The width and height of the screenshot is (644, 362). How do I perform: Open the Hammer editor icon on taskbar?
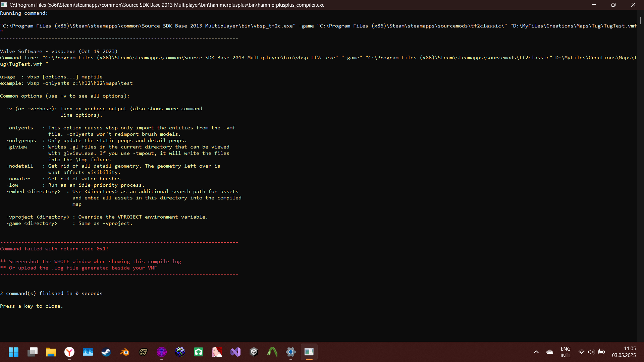click(180, 352)
